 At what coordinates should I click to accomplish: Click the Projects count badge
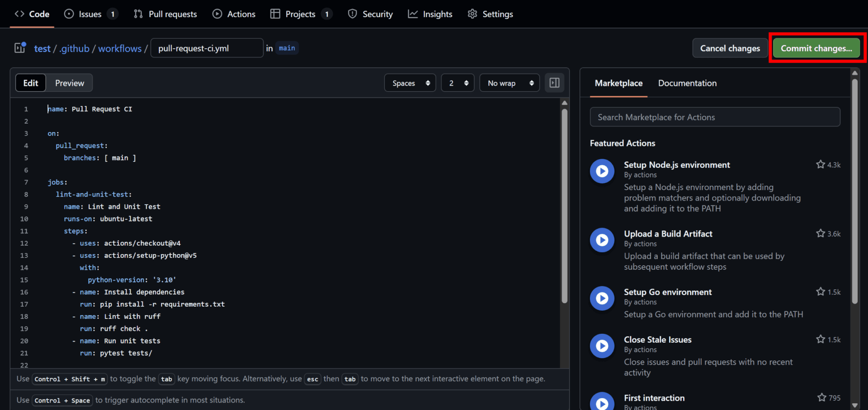pos(326,14)
